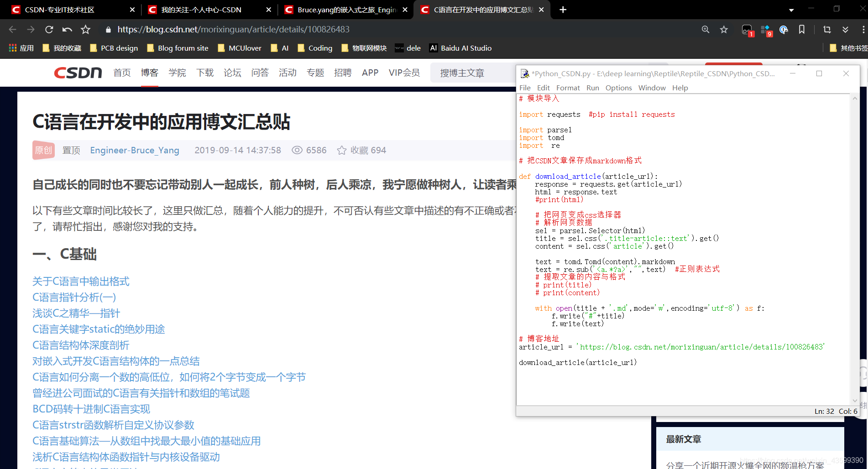The height and width of the screenshot is (469, 868).
Task: Go back to the previous page
Action: [12, 29]
